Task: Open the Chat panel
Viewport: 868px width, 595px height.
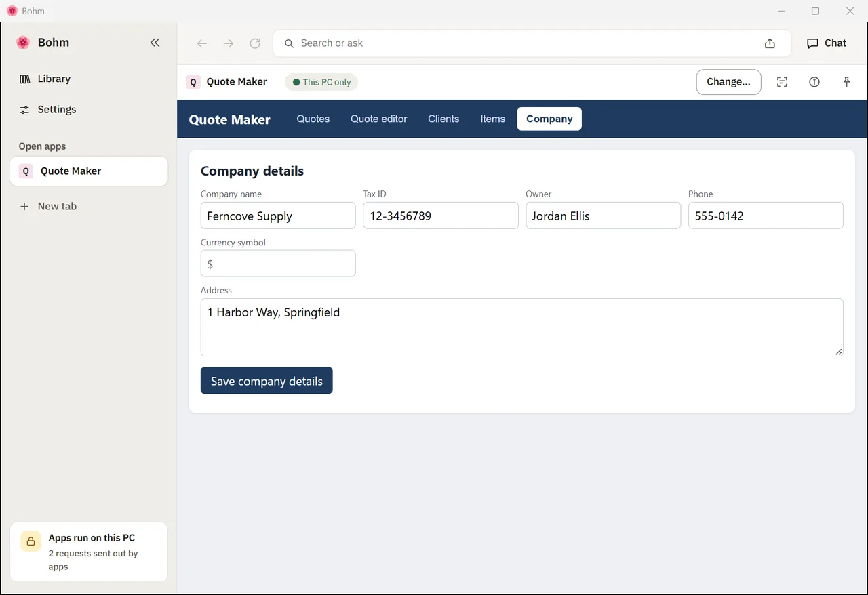Action: [827, 43]
